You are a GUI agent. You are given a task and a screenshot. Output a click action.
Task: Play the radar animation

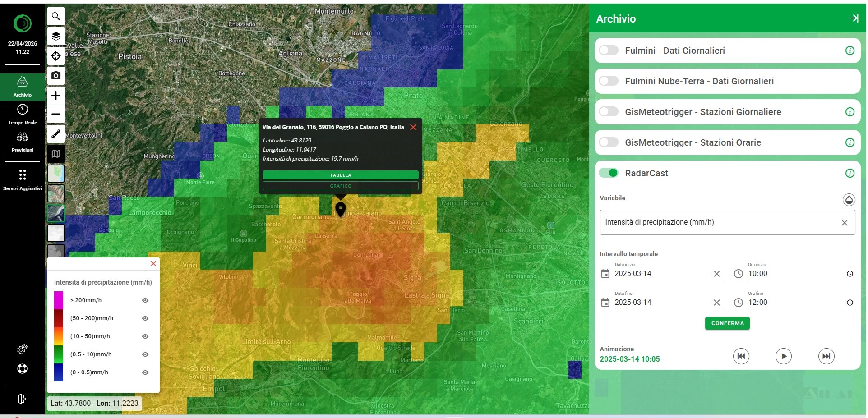[783, 356]
